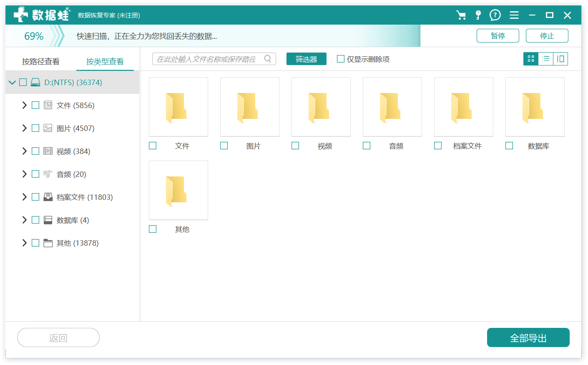The image size is (588, 365).
Task: Check 档案文件 (11803) checkbox in tree
Action: coord(35,197)
